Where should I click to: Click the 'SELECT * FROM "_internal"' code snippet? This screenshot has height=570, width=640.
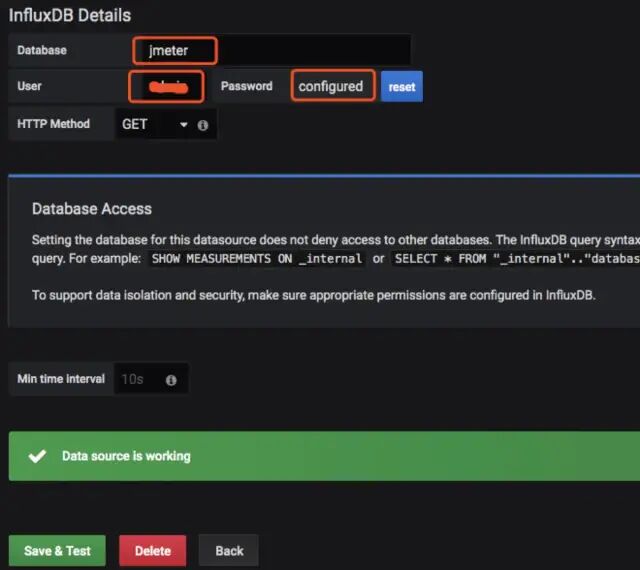coord(516,258)
